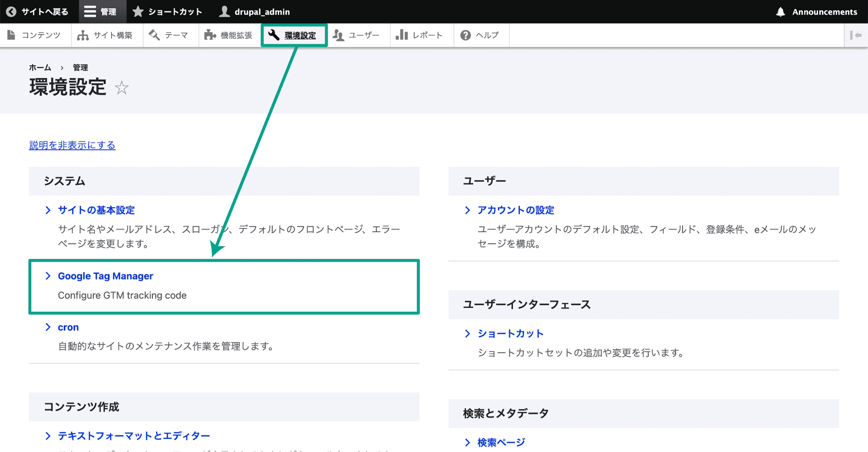Click the 説明を非表示にする link
Image resolution: width=868 pixels, height=452 pixels.
pos(72,145)
